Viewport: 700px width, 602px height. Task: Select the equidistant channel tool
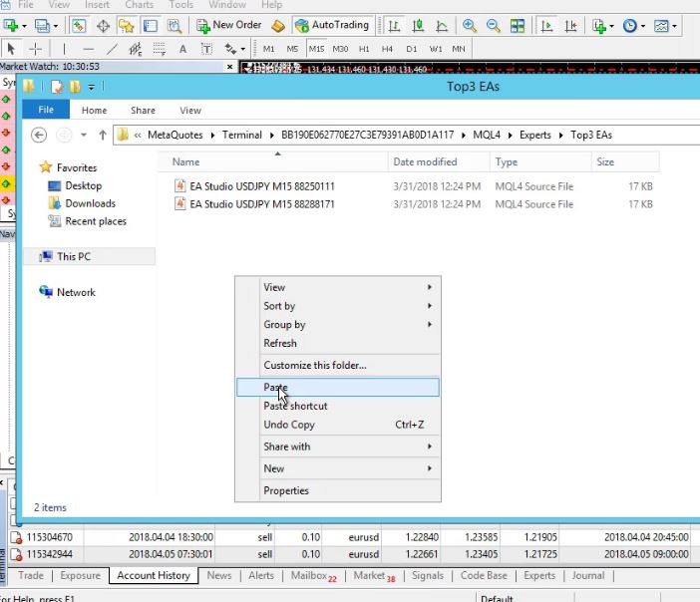tap(136, 48)
